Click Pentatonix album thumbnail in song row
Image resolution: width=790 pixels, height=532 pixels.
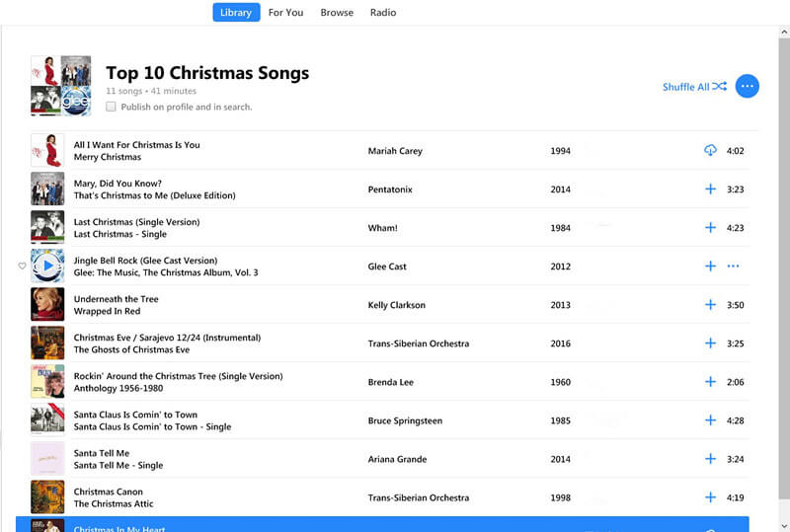click(47, 189)
